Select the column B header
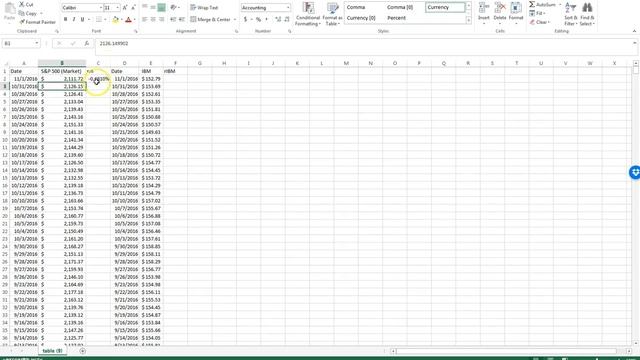Image resolution: width=640 pixels, height=360 pixels. pos(62,63)
